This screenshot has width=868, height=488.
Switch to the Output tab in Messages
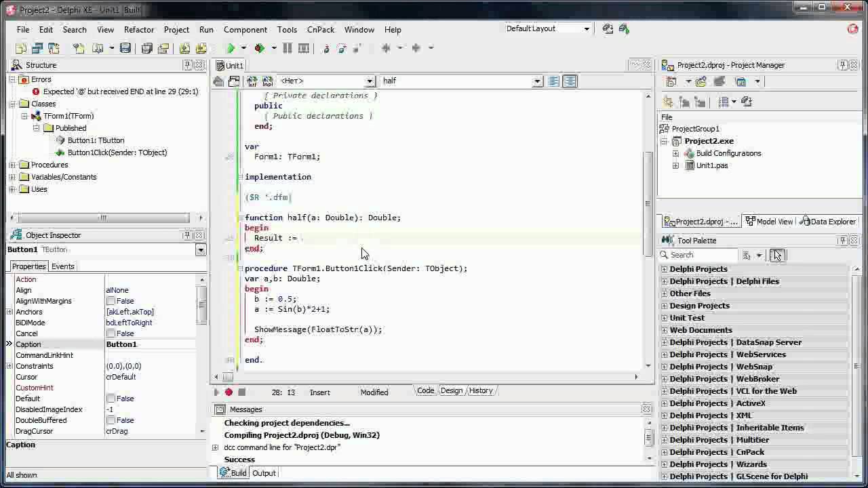[x=264, y=473]
